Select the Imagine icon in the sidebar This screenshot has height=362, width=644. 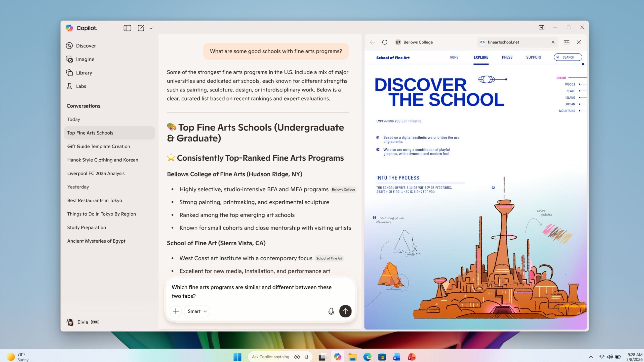pos(69,59)
